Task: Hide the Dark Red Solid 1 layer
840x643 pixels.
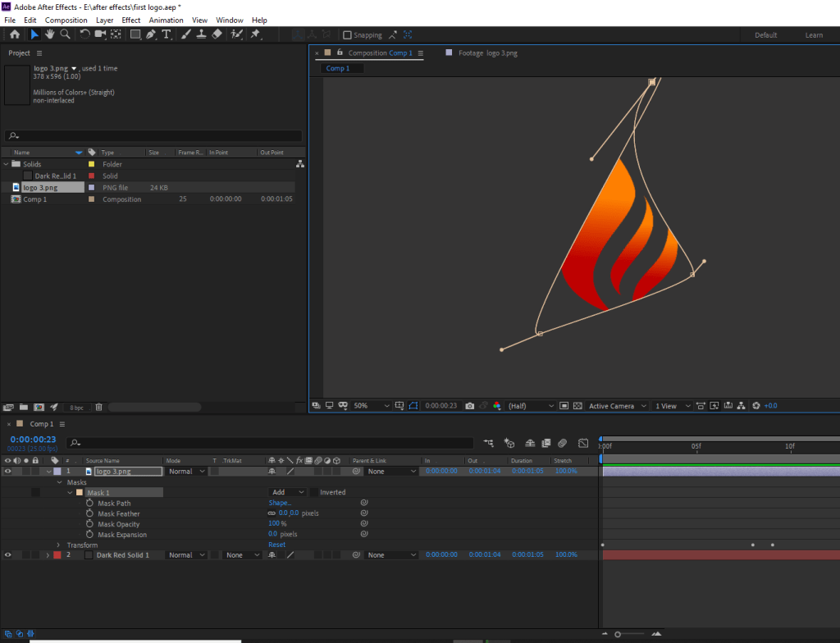Action: tap(8, 555)
